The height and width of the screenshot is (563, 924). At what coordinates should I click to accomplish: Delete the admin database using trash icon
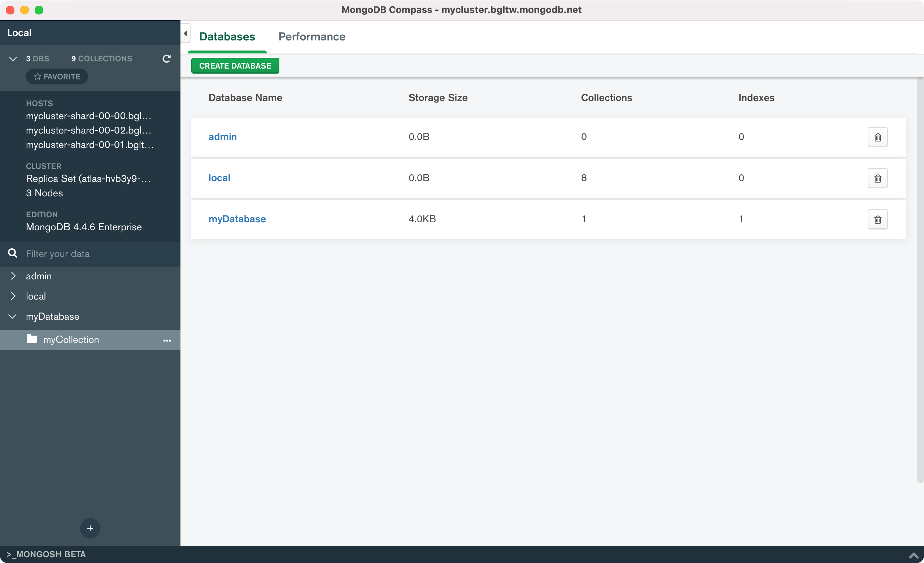877,137
